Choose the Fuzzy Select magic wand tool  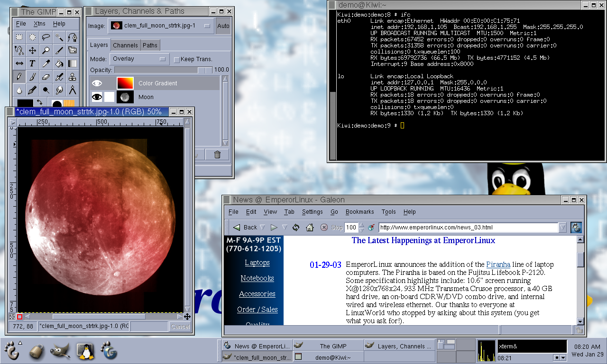[x=59, y=36]
